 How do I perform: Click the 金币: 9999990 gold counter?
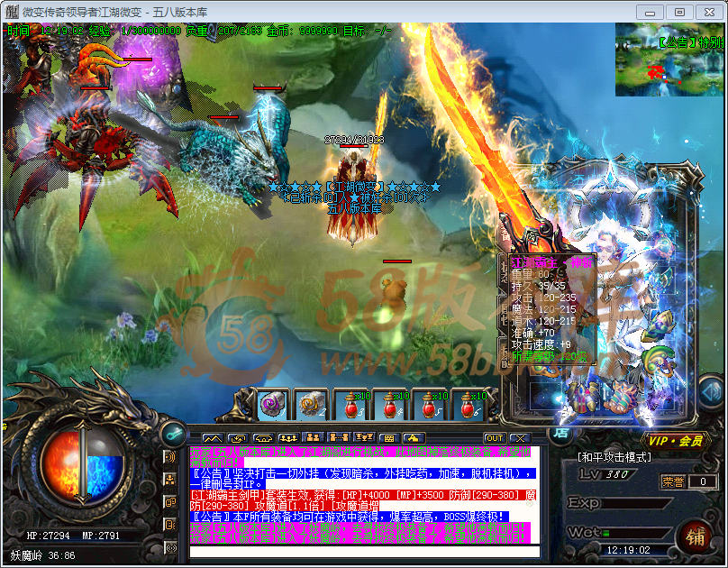coord(302,32)
